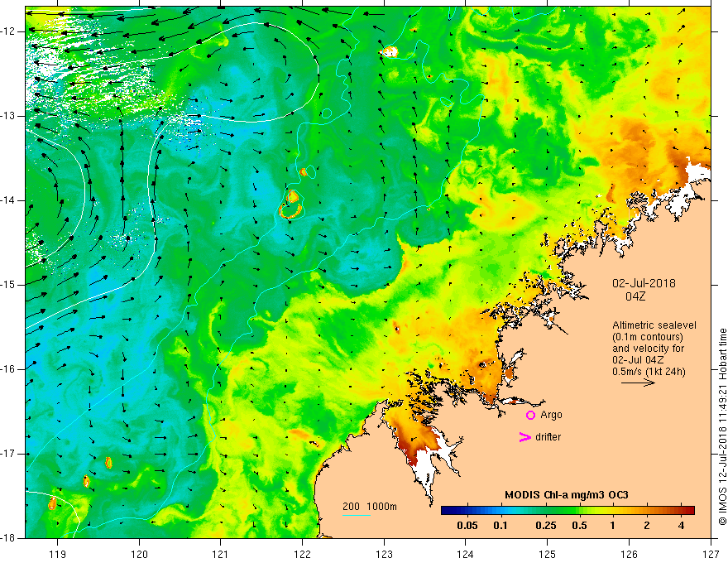
Task: Click color bar value 0.25
Action: 545,526
